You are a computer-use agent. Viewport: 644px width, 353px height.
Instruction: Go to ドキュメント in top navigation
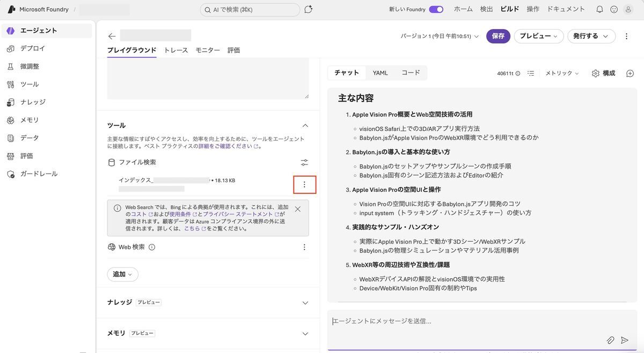coord(566,9)
